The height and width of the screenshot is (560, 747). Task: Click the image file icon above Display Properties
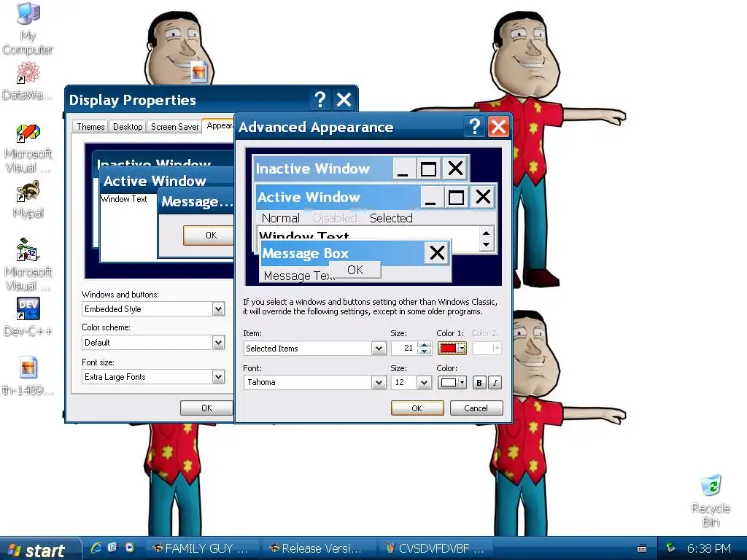198,72
